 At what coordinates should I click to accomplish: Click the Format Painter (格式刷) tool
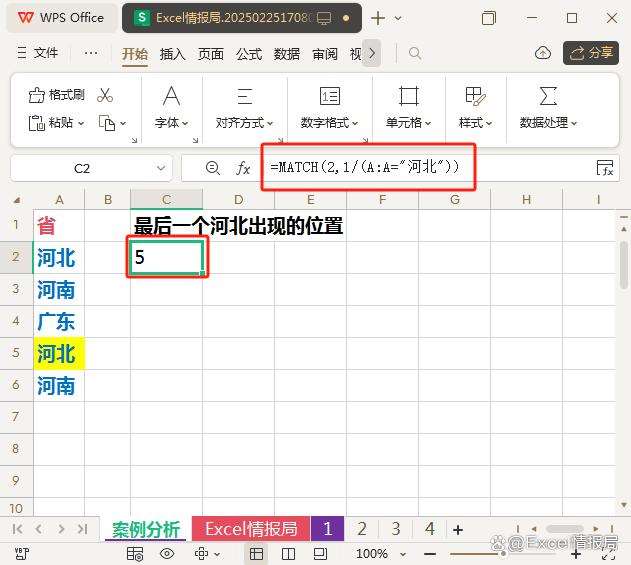click(57, 95)
